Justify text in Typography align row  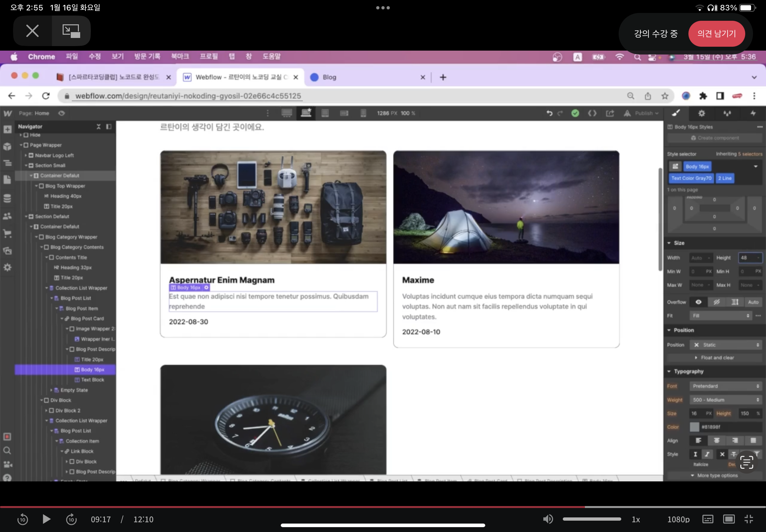[753, 441]
